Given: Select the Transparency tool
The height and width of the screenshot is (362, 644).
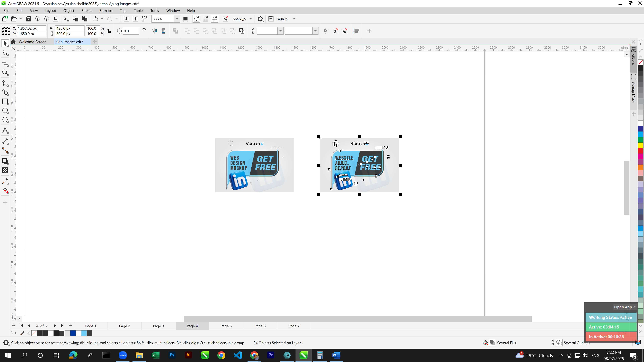Looking at the screenshot, I should click(5, 170).
